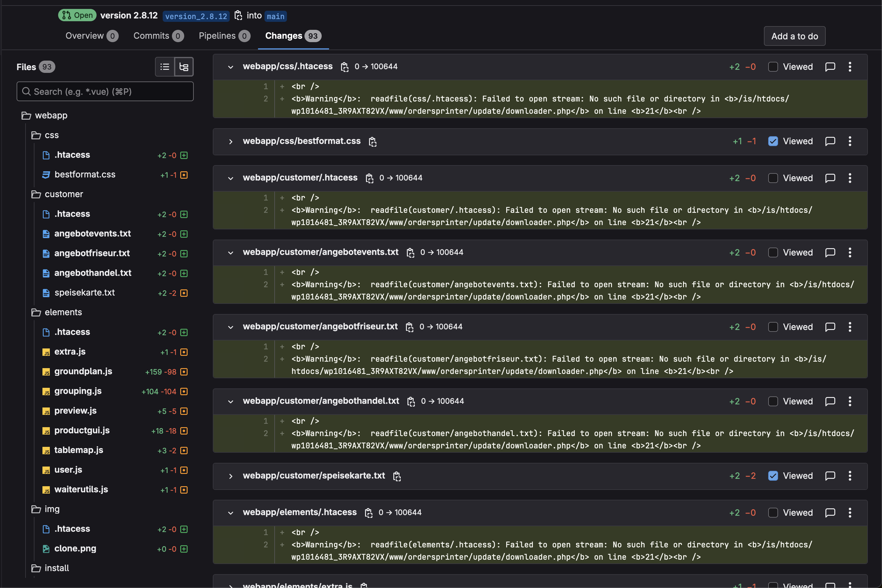Screen dimensions: 882x588
Task: Collapse the webapp/css/.htacess diff
Action: 231,67
